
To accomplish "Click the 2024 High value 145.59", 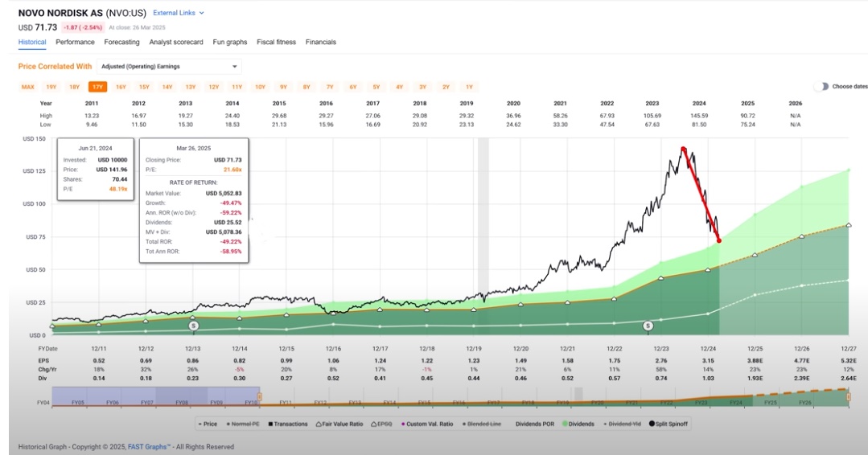I will (x=699, y=116).
